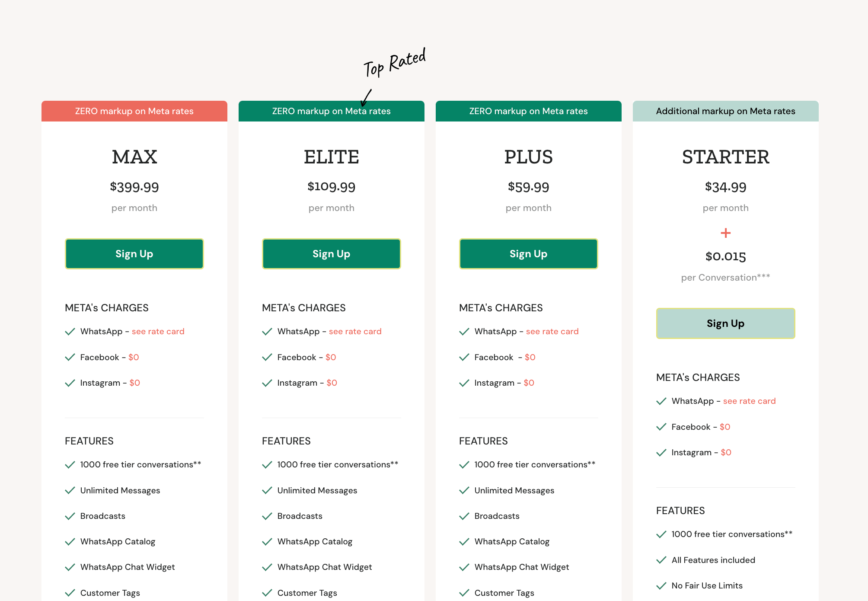Click the checkmark beside Unlimited Messages in PLUS
Viewport: 868px width, 601px height.
pyautogui.click(x=464, y=490)
